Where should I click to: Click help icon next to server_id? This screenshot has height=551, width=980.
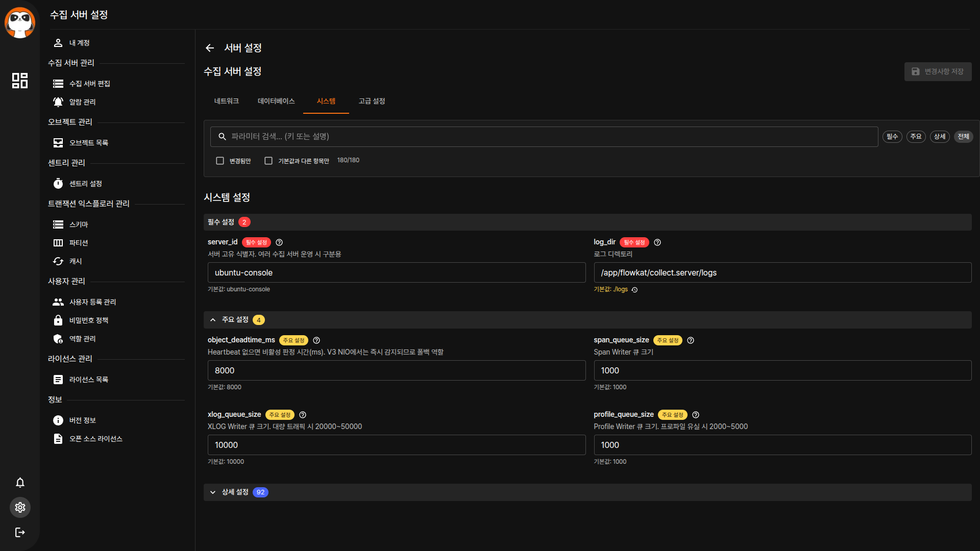pos(279,242)
